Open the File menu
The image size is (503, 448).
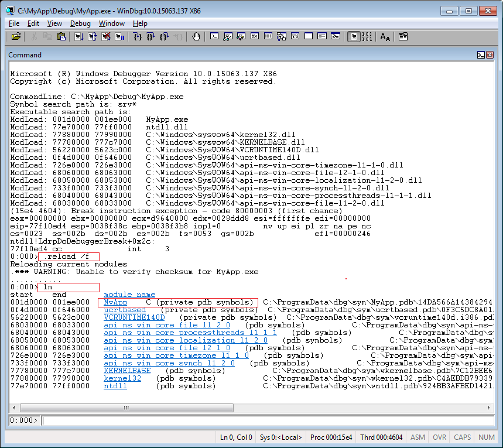[x=14, y=23]
